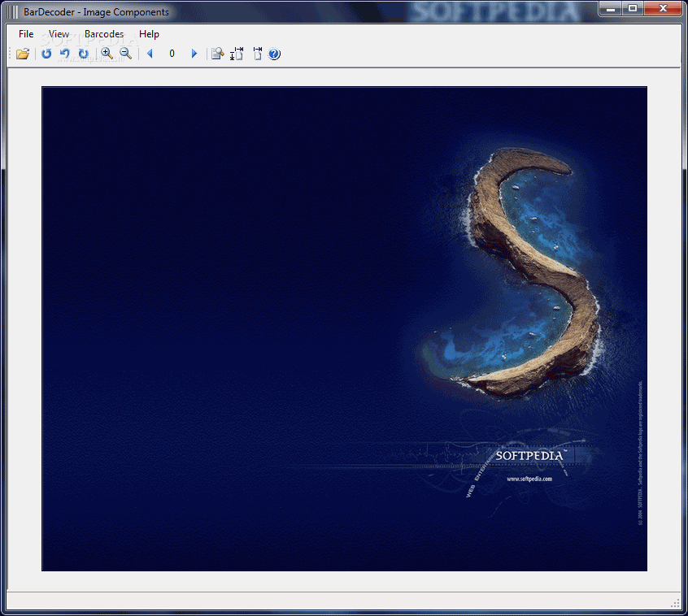Open help with the blue question mark
The width and height of the screenshot is (688, 616).
(x=274, y=54)
